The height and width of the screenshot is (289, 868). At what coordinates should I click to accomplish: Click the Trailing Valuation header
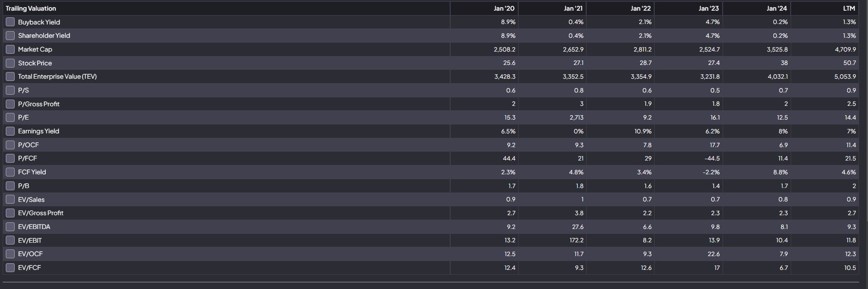click(x=31, y=8)
